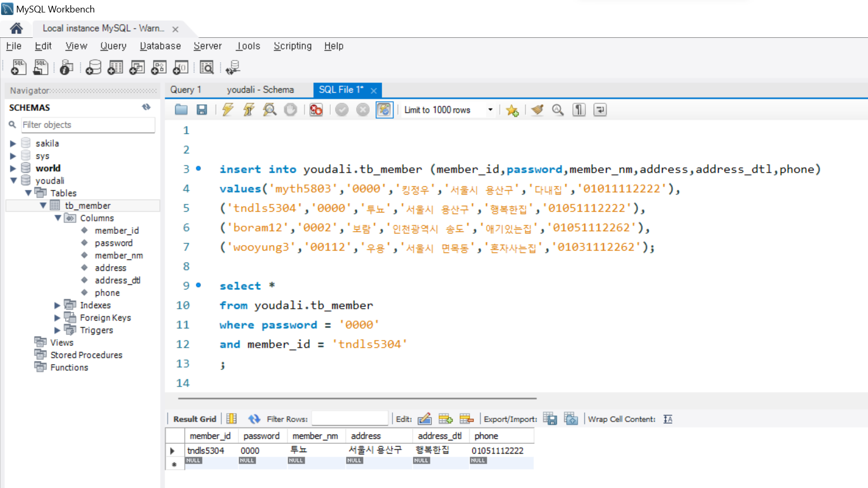The width and height of the screenshot is (868, 488).
Task: Close the SQL File 1 tab
Action: (373, 91)
